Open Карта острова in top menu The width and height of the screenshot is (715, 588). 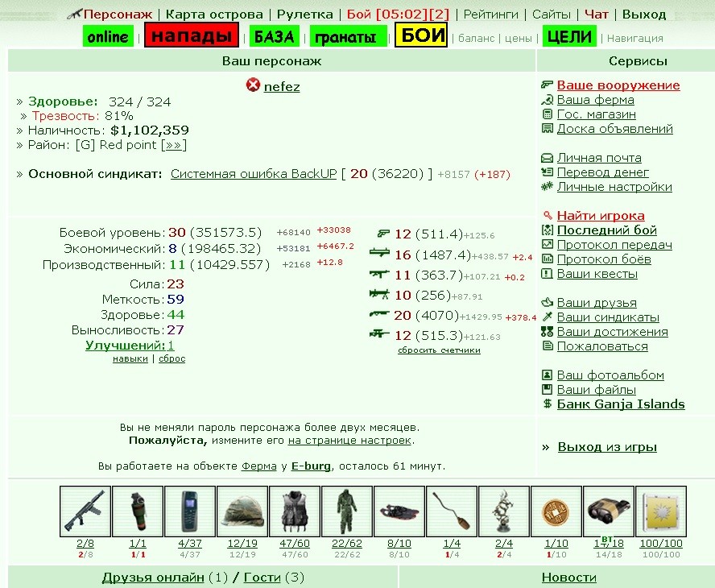tap(214, 14)
